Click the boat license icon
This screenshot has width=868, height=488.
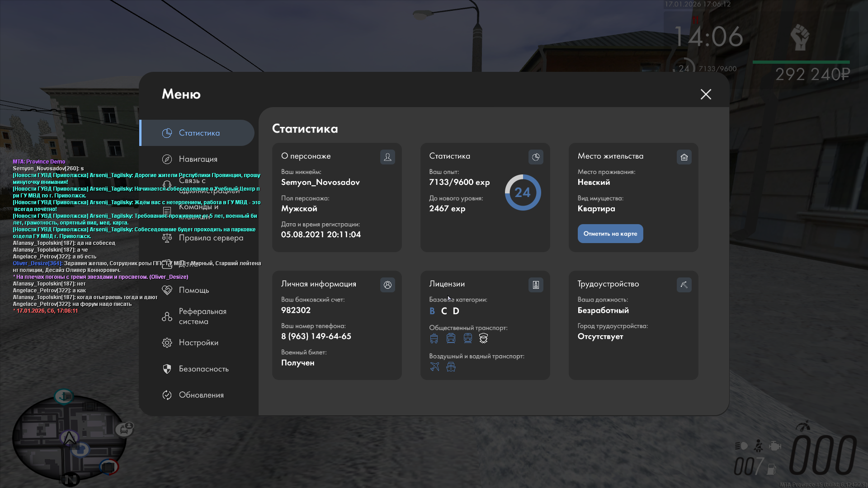tap(451, 367)
